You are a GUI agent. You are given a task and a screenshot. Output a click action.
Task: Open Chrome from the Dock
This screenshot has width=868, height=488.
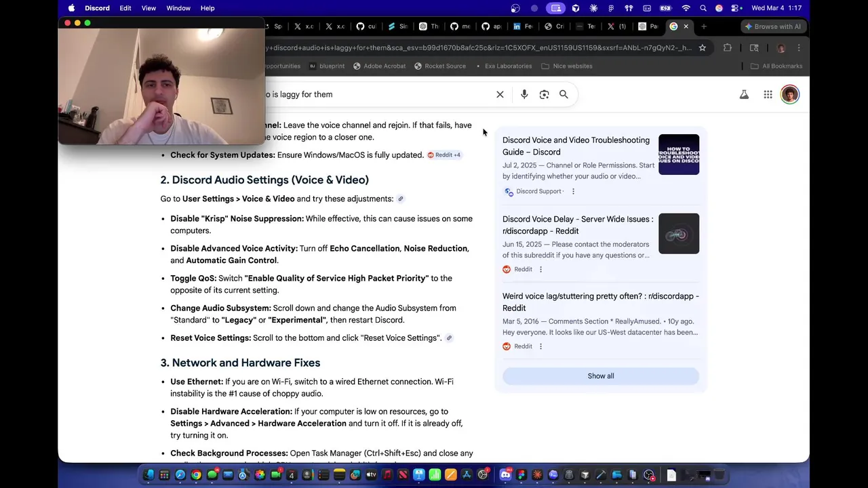coord(196,475)
